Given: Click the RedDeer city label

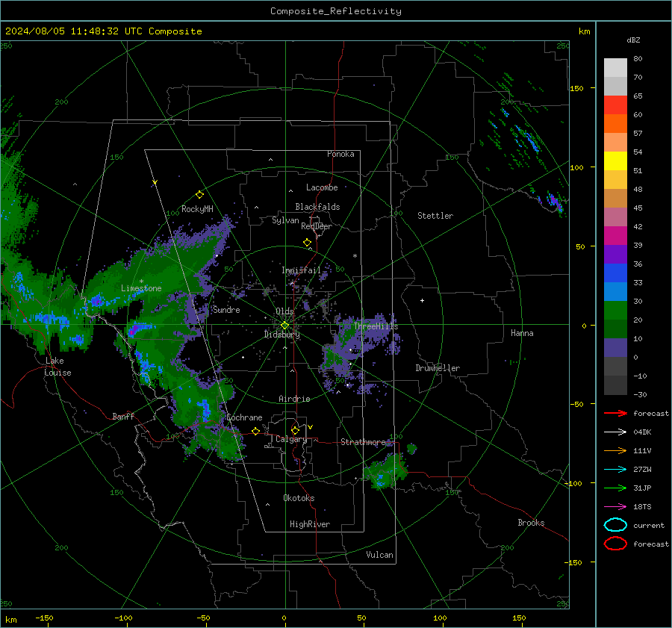Looking at the screenshot, I should [317, 226].
